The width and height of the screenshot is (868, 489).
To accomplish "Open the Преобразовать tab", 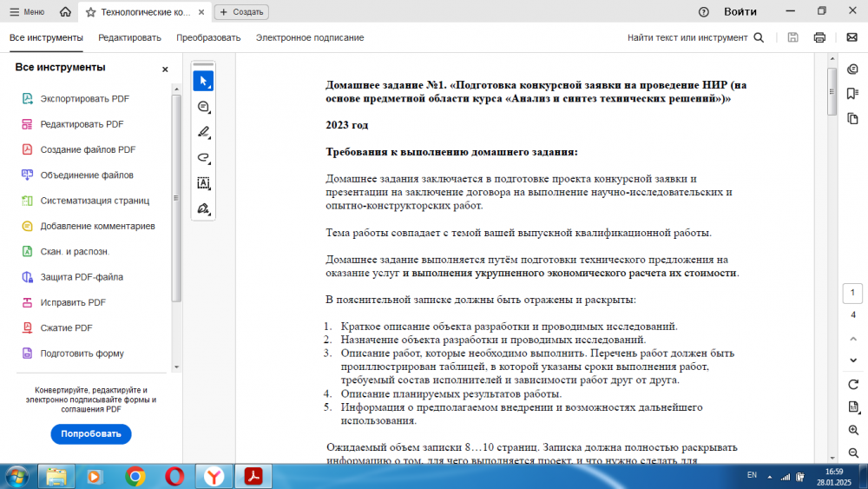I will point(208,37).
